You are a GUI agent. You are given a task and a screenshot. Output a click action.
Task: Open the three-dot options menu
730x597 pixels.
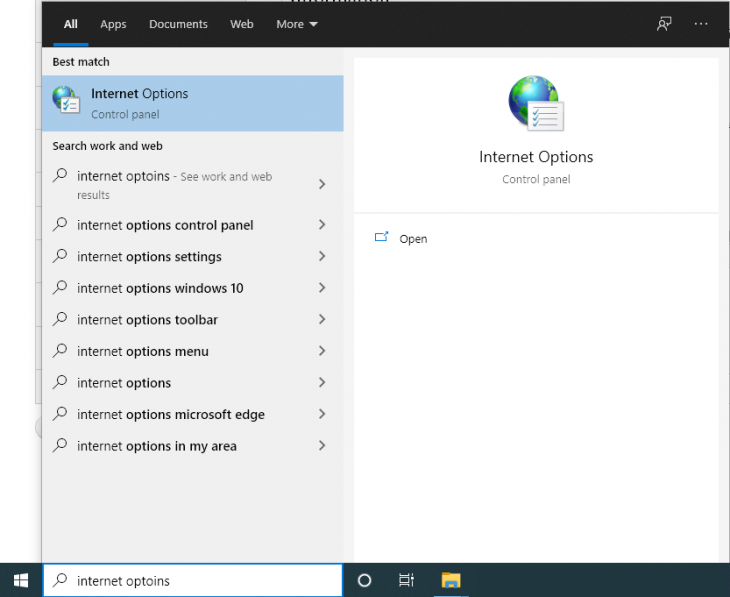tap(701, 24)
